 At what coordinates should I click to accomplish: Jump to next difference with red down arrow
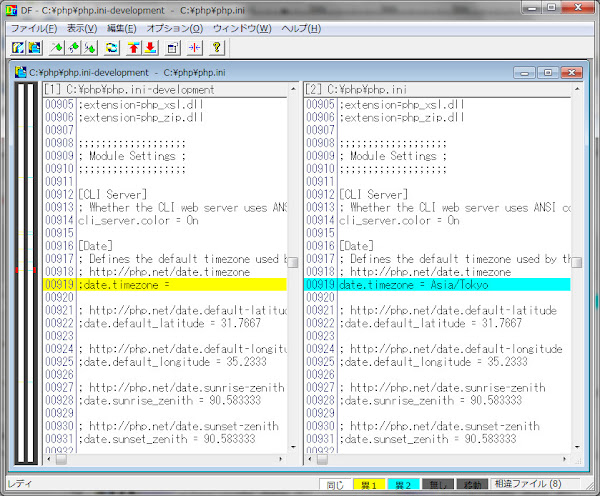tap(151, 48)
